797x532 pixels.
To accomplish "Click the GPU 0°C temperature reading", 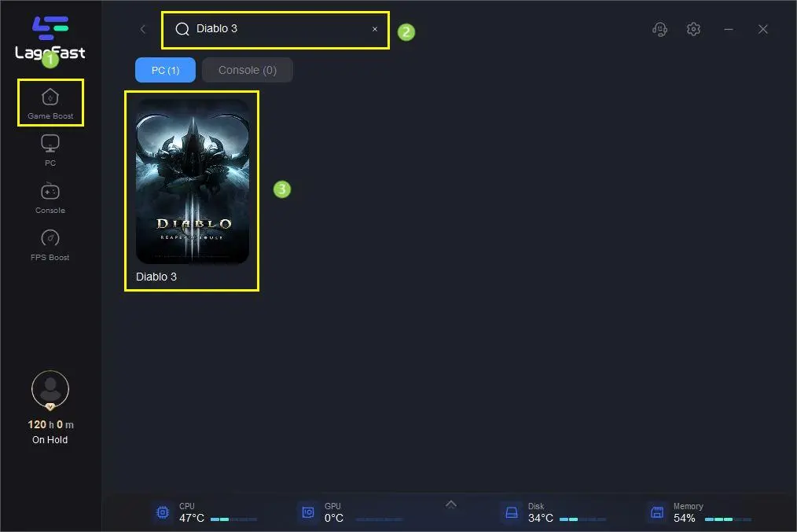I will click(x=334, y=519).
